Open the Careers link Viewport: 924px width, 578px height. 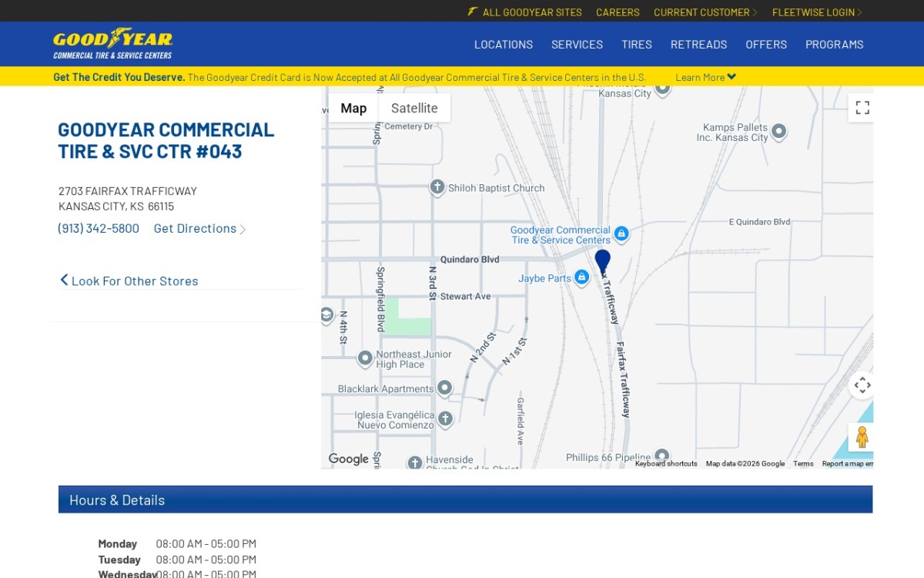tap(618, 12)
